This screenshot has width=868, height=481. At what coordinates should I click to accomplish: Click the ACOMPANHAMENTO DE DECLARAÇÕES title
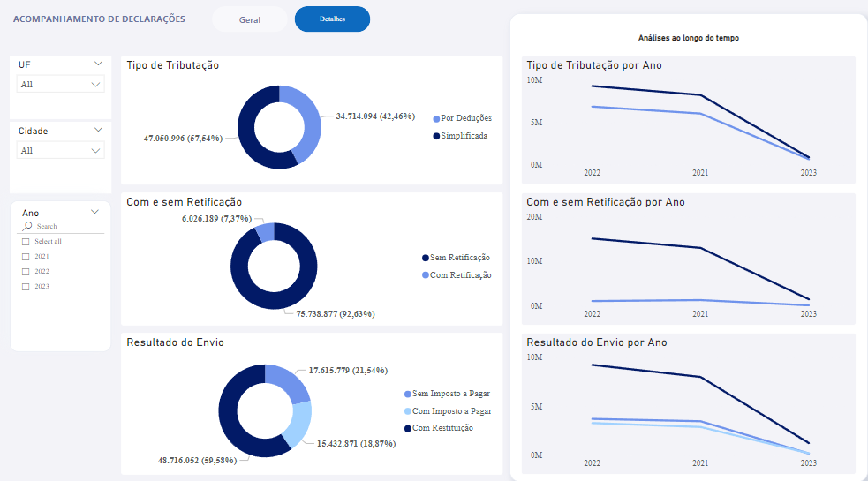(x=99, y=19)
